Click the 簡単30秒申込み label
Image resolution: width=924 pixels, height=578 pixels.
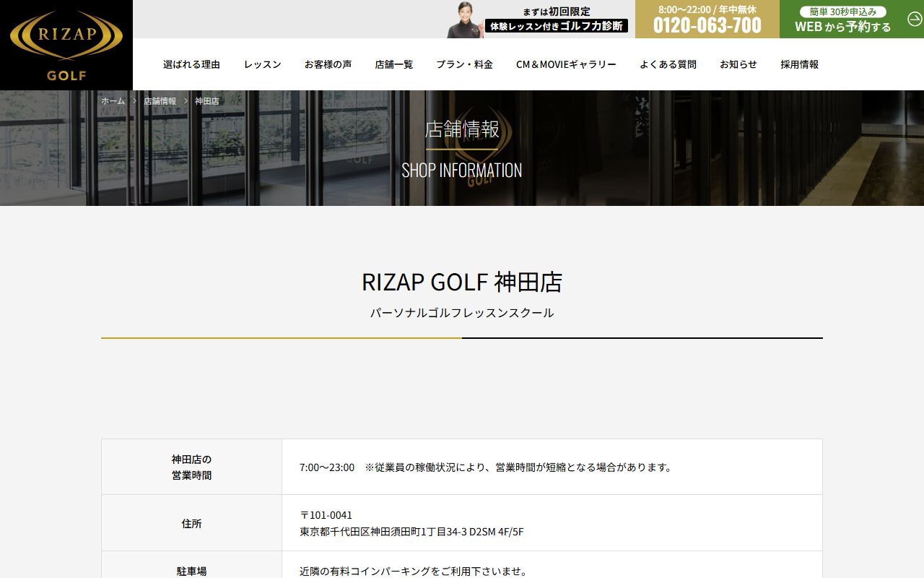842,12
